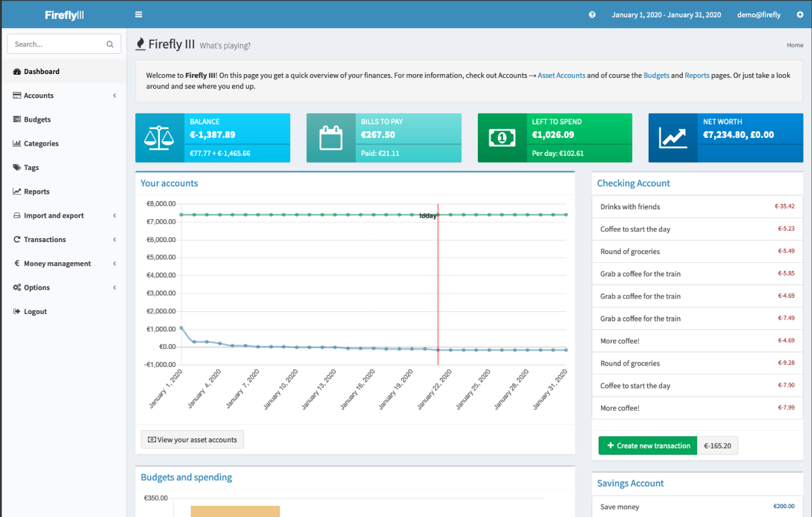
Task: Click the search magnifier icon
Action: pos(110,44)
